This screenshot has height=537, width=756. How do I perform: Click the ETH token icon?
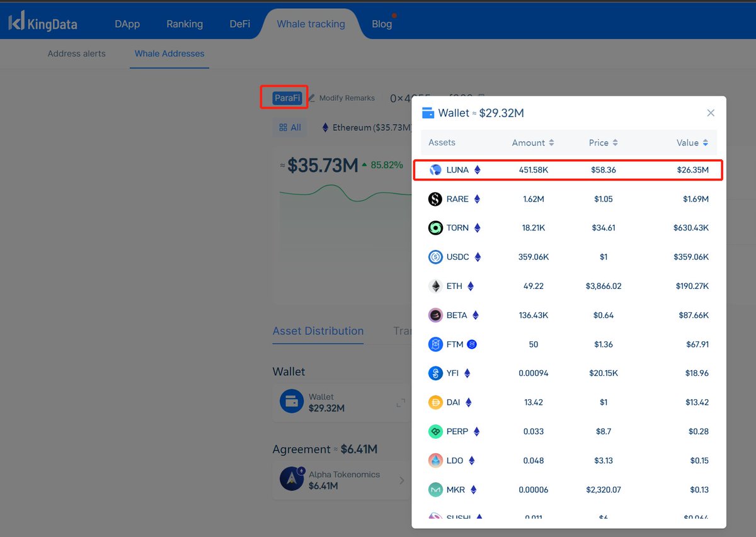(x=435, y=286)
